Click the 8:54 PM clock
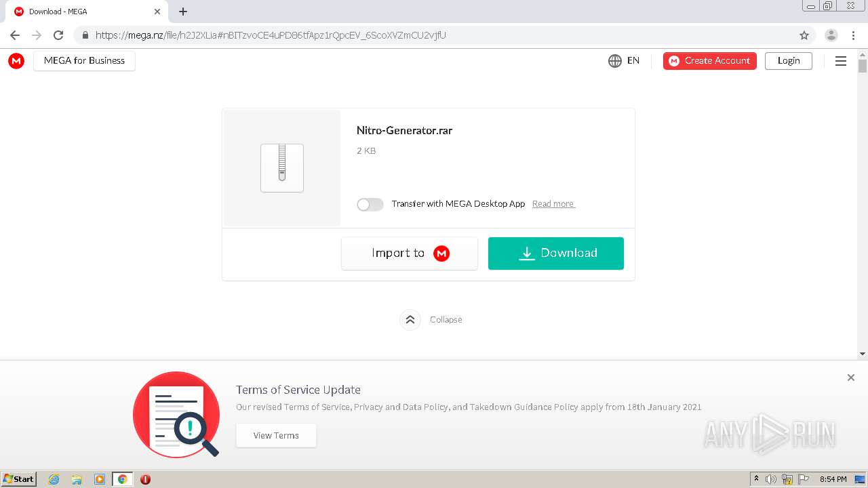 click(x=833, y=479)
